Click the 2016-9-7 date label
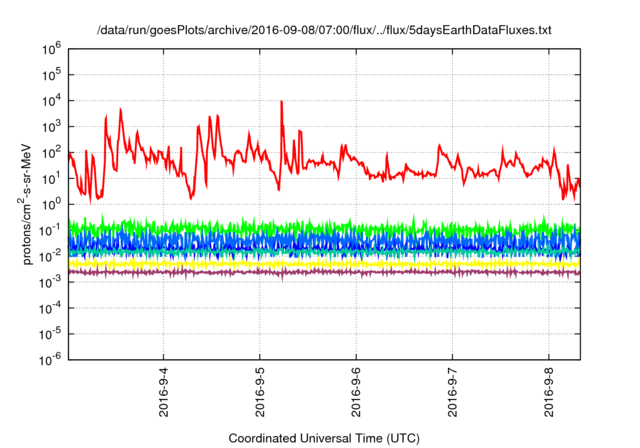The height and width of the screenshot is (448, 640). [452, 392]
